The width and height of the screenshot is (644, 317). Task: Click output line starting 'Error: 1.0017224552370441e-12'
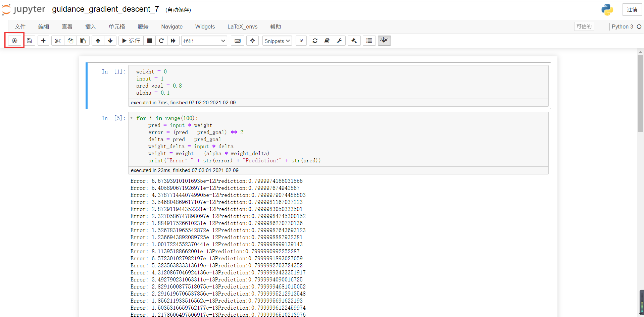point(216,244)
